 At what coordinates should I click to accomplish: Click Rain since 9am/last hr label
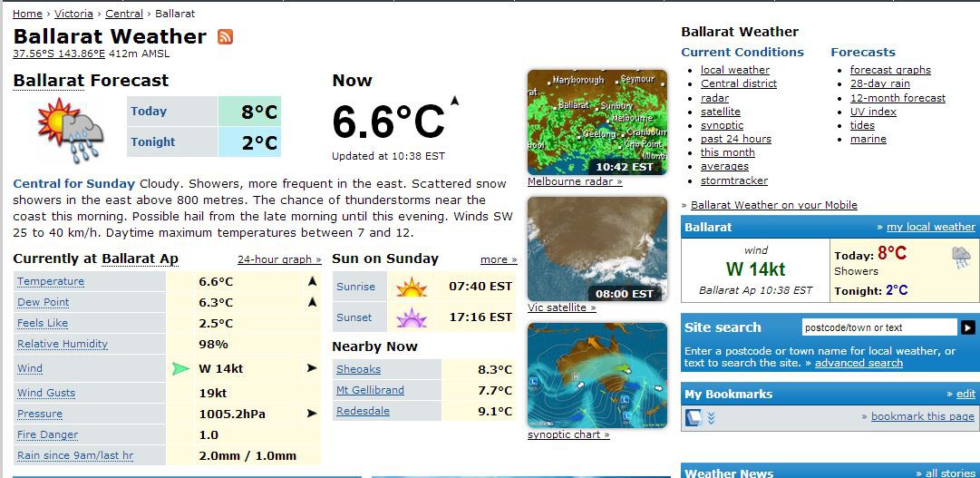click(75, 456)
